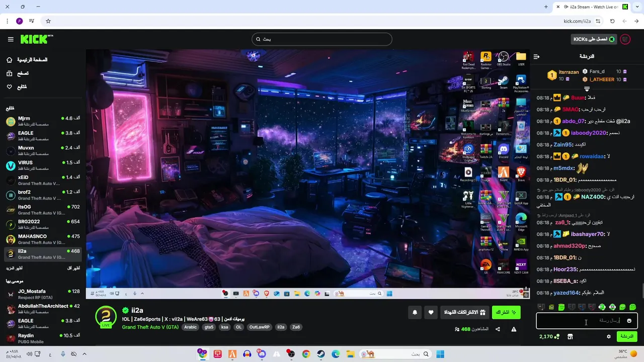Click the ksa tag
The image size is (644, 362).
tap(224, 327)
